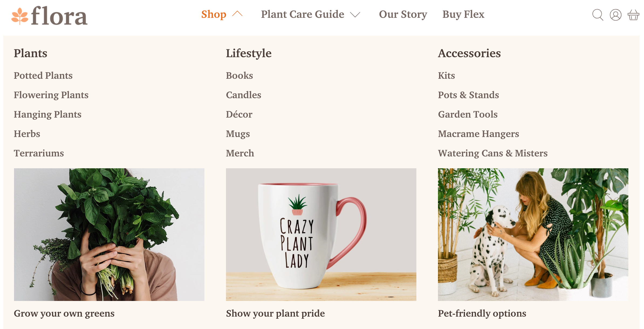Open the user account icon
This screenshot has width=644, height=329.
pyautogui.click(x=615, y=15)
